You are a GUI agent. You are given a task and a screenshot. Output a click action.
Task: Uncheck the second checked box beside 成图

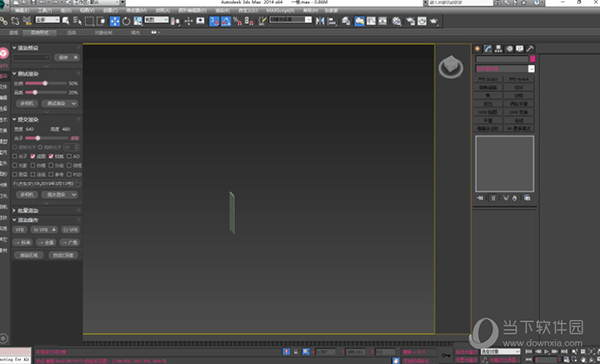[51, 156]
